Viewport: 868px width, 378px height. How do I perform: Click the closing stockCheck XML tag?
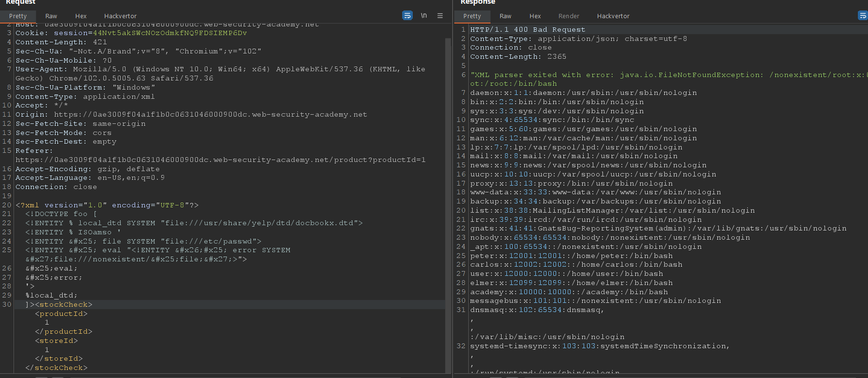pos(56,368)
